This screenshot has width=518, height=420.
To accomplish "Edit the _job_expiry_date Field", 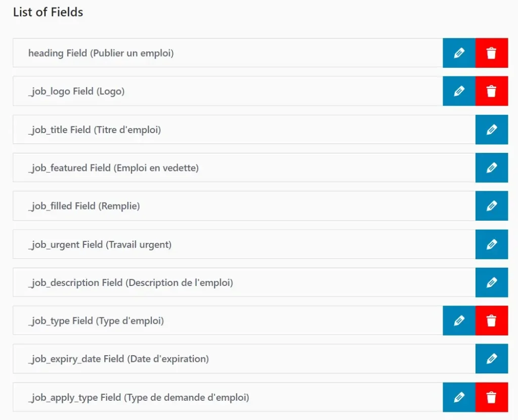I will 491,359.
